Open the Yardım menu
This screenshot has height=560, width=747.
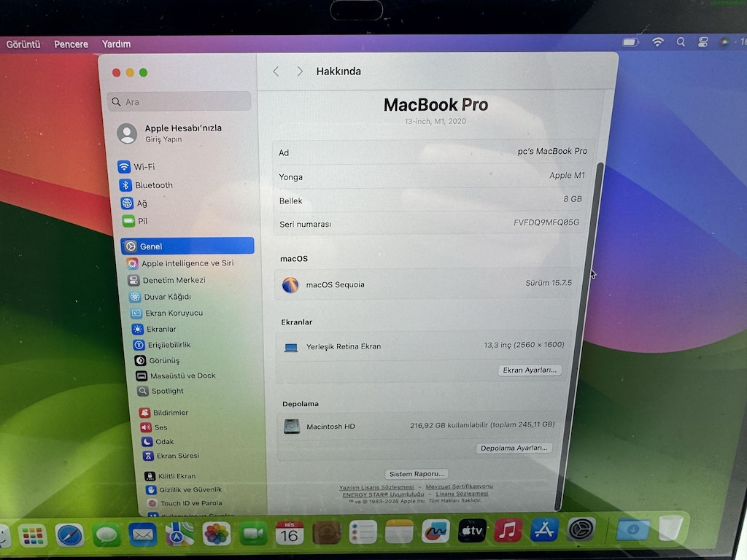pos(116,44)
